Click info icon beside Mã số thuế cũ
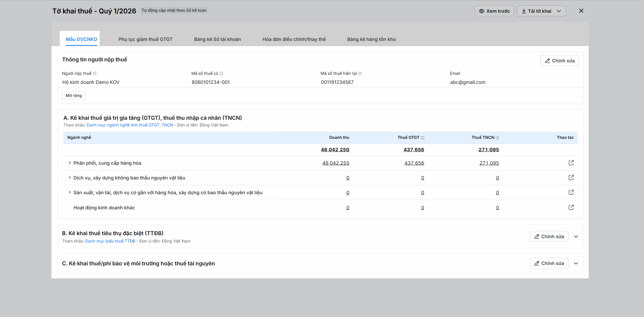The height and width of the screenshot is (317, 644). pyautogui.click(x=221, y=73)
